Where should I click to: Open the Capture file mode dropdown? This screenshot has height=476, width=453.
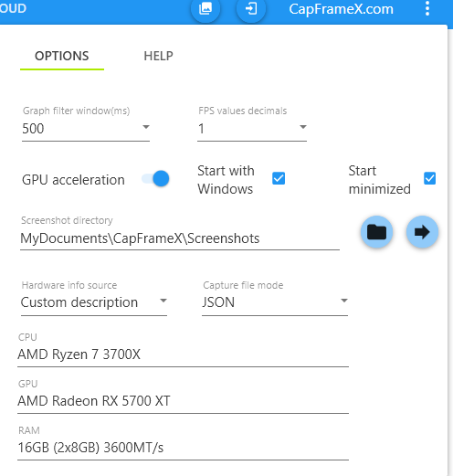pyautogui.click(x=275, y=302)
